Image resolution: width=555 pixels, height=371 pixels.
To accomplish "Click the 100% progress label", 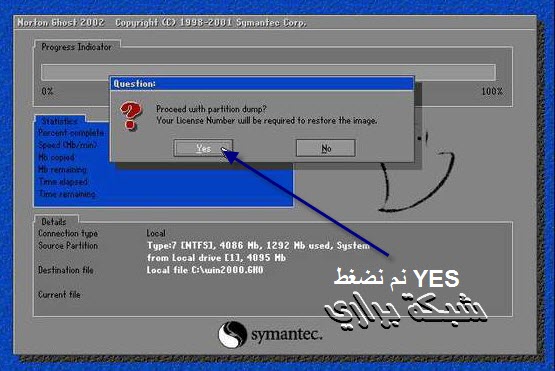I will [492, 91].
